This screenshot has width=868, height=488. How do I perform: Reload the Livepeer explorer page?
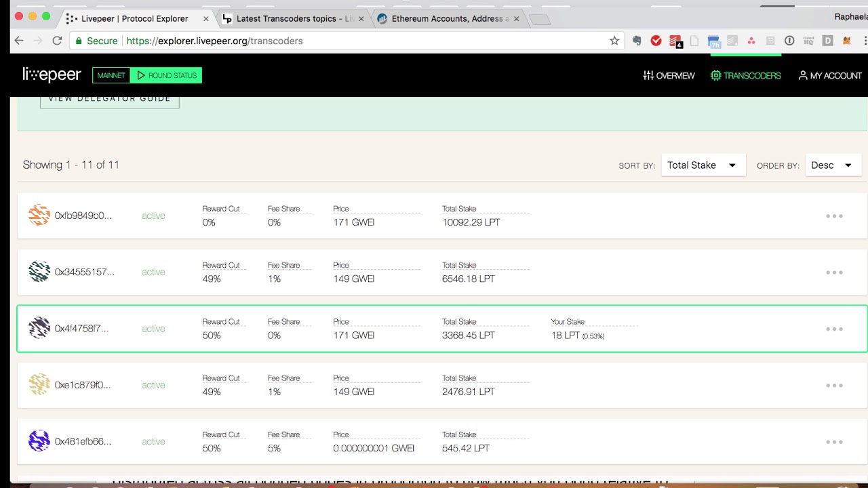57,41
